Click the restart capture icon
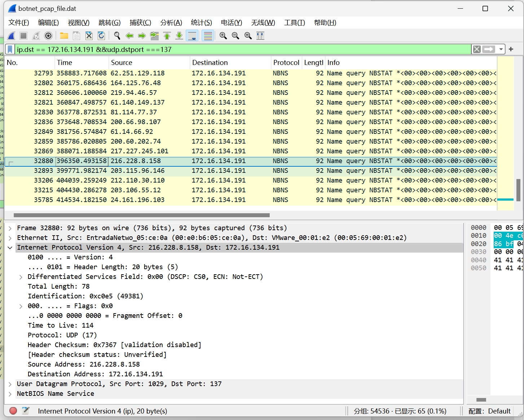 point(36,36)
